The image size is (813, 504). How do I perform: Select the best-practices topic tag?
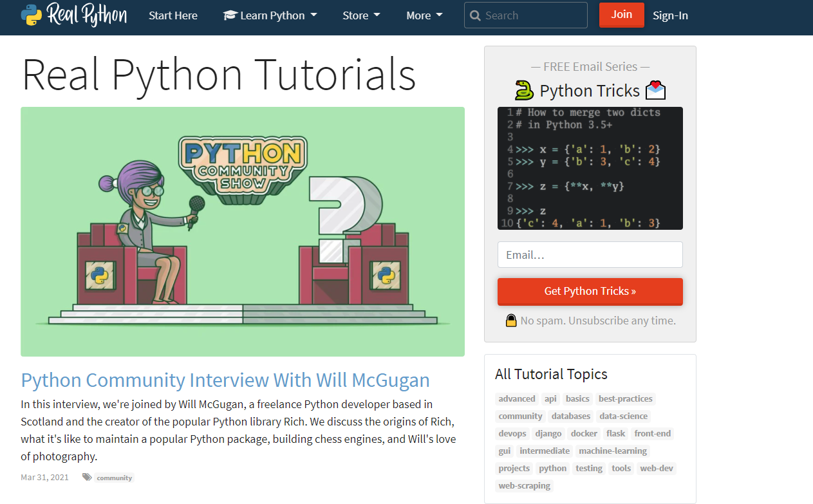(626, 398)
